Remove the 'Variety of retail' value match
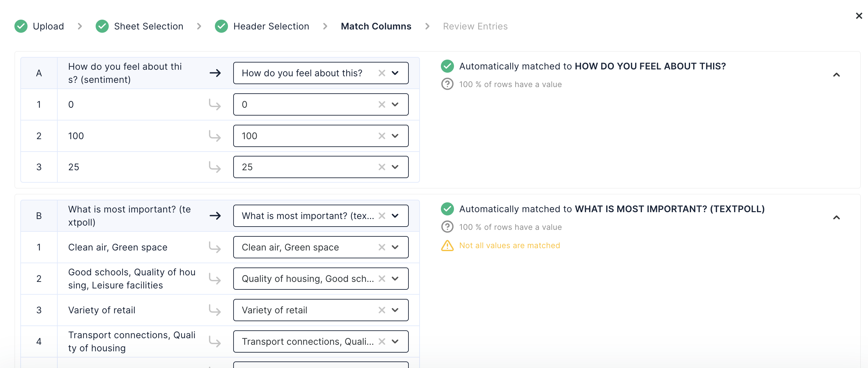This screenshot has width=868, height=368. pos(382,310)
